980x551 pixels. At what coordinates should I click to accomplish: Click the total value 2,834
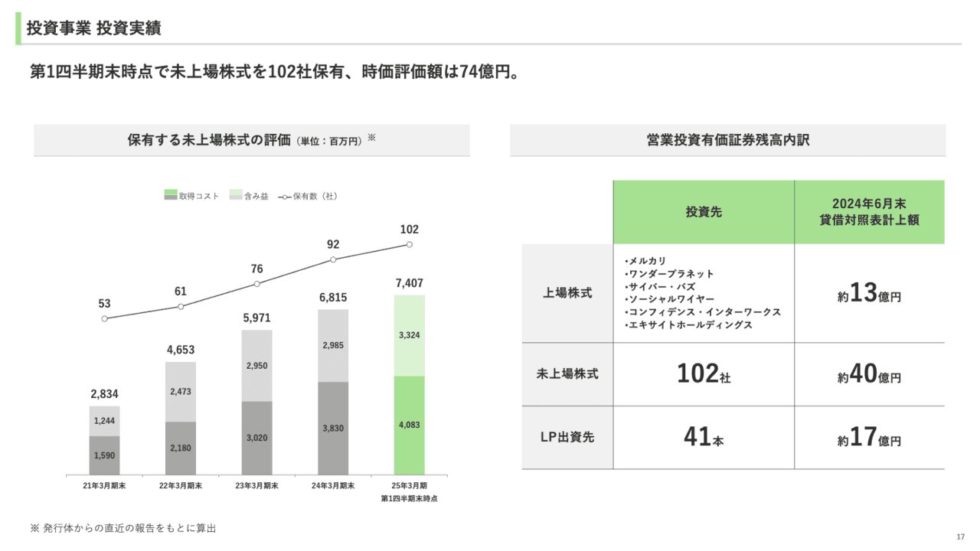[x=104, y=394]
